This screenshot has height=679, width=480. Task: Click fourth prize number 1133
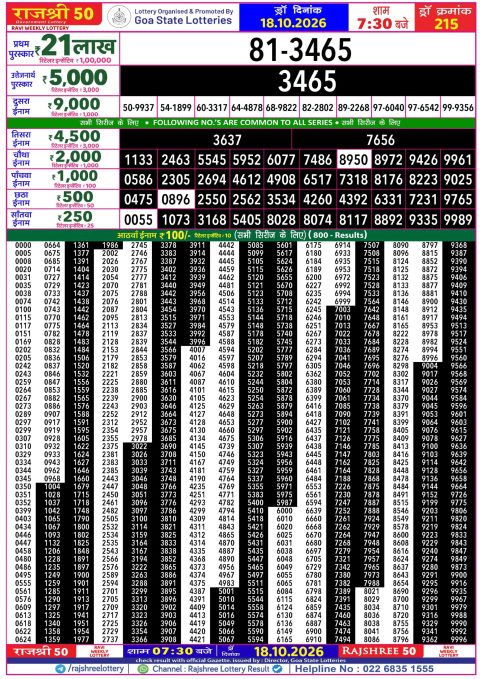tap(138, 160)
